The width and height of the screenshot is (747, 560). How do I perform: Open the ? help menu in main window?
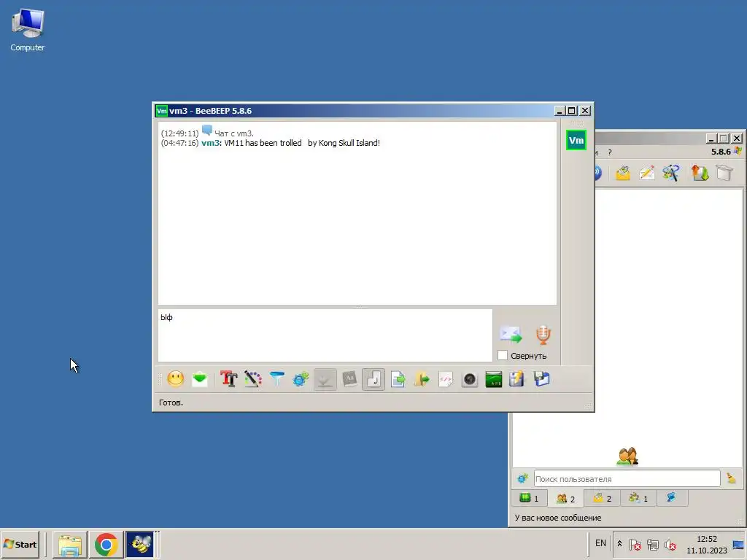click(610, 152)
